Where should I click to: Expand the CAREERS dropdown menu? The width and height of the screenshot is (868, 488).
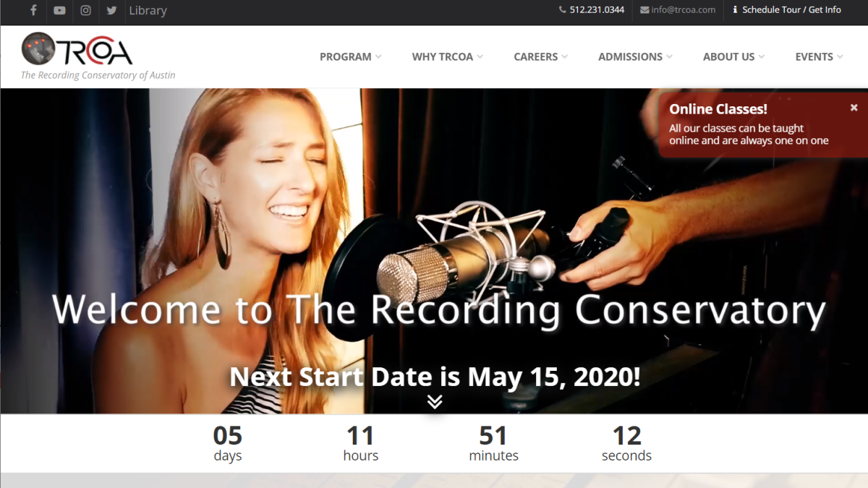[541, 56]
